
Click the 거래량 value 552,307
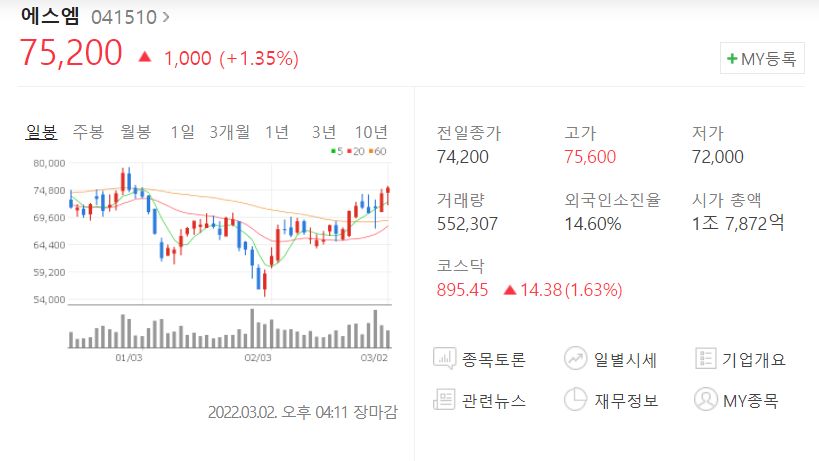(x=467, y=224)
